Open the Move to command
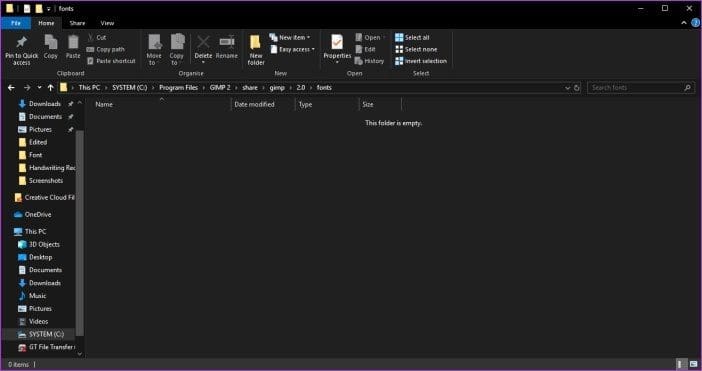 (x=154, y=50)
